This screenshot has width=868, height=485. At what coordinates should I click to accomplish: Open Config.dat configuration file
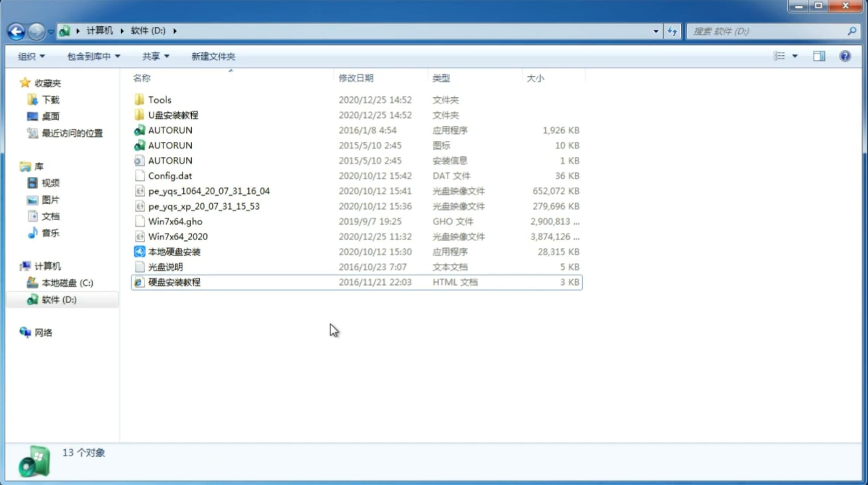[x=169, y=175]
